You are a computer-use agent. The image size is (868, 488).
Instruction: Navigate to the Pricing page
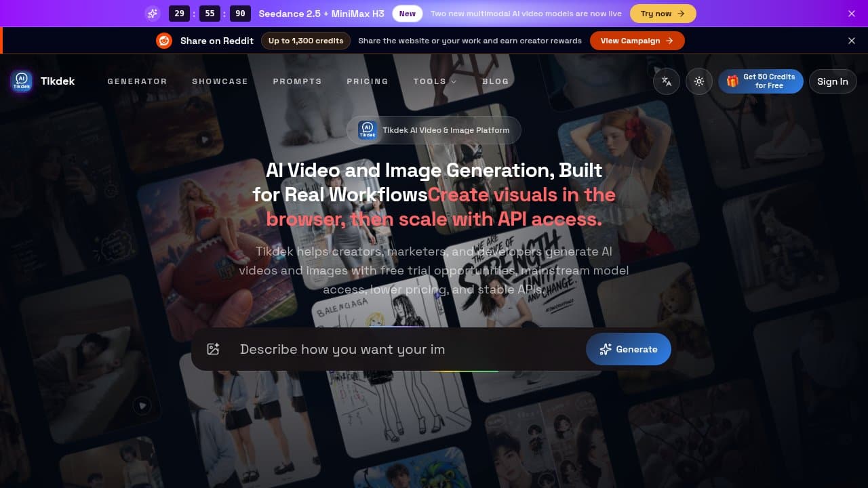click(x=368, y=81)
